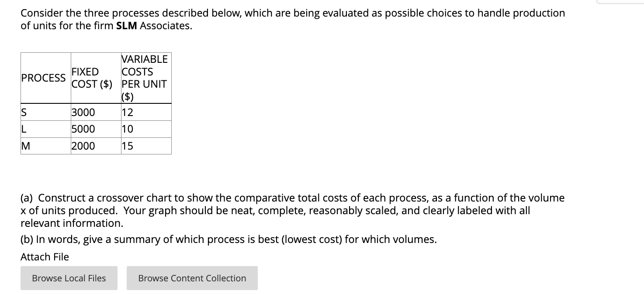This screenshot has height=294, width=644.
Task: Select the 5000 fixed cost value
Action: click(83, 129)
